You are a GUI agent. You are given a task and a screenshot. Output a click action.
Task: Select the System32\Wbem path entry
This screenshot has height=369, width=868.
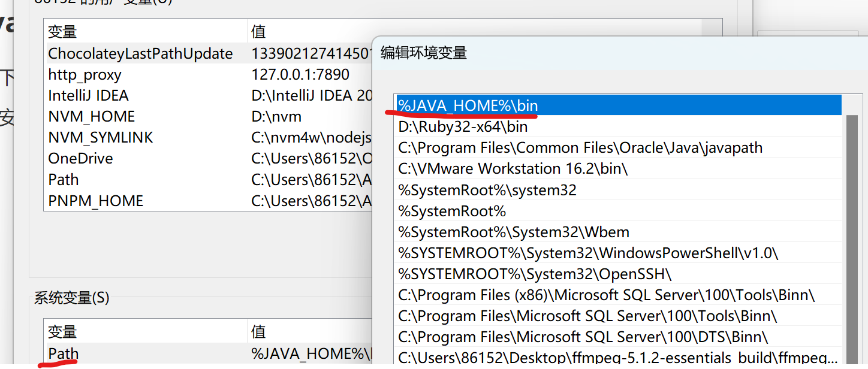513,232
